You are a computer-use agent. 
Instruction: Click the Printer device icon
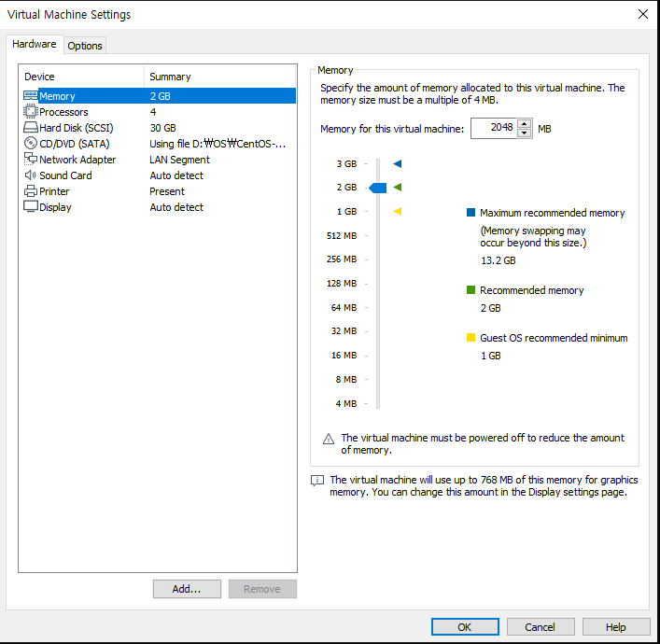click(x=30, y=191)
